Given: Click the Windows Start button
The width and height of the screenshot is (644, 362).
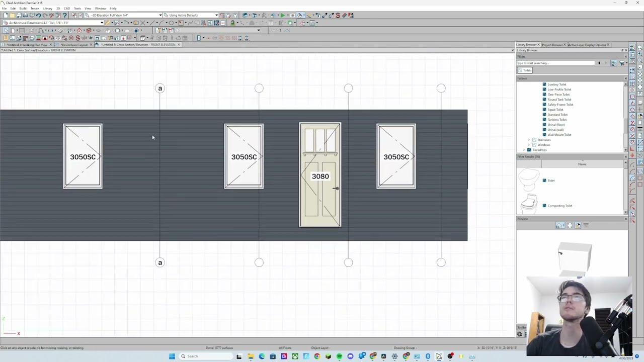Looking at the screenshot, I should click(172, 356).
